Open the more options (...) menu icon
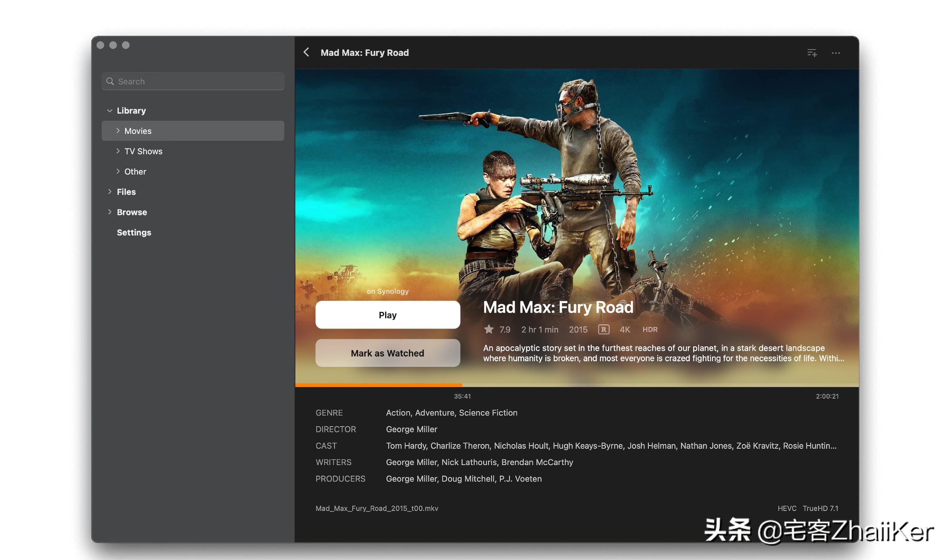Image resolution: width=950 pixels, height=560 pixels. [836, 53]
